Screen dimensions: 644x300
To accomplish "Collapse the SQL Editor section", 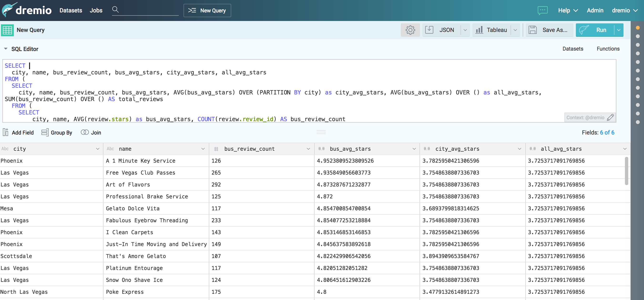I will coord(5,49).
